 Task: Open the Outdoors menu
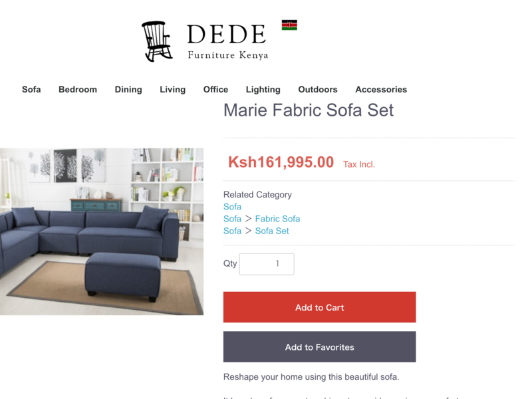click(318, 90)
